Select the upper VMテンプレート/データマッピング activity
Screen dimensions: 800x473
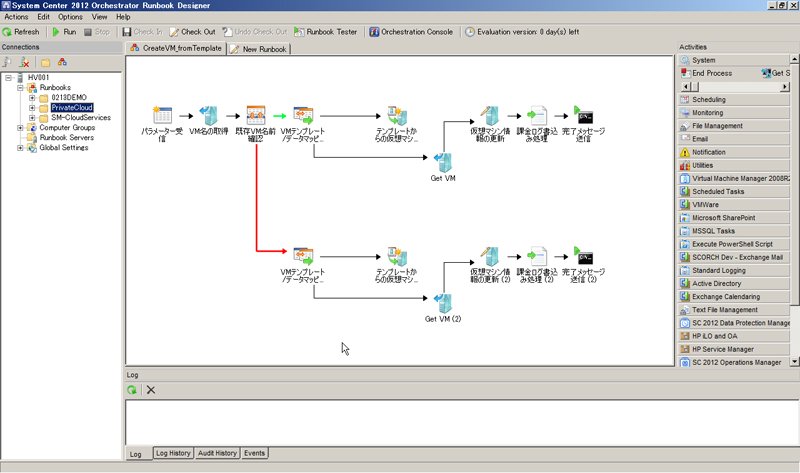[x=303, y=115]
